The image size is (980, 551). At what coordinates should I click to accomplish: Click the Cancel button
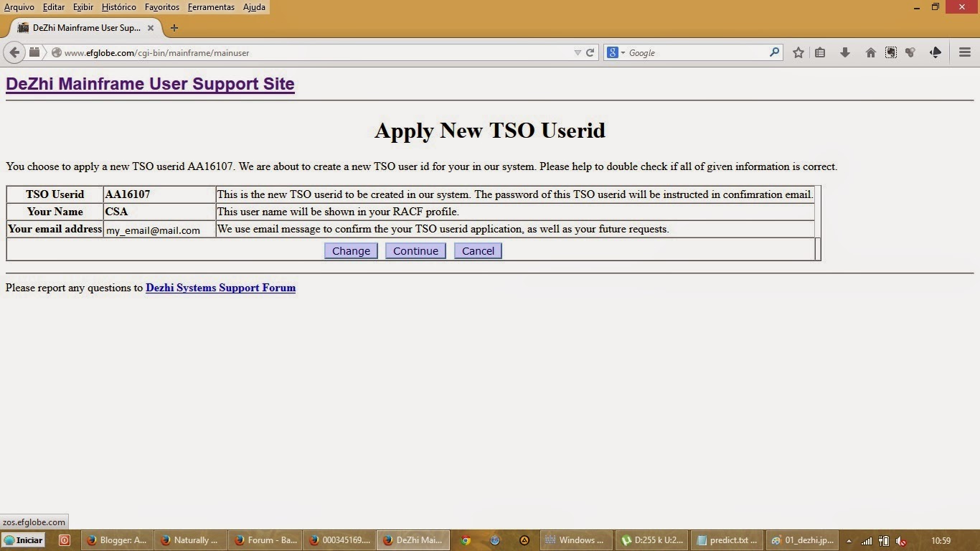478,250
